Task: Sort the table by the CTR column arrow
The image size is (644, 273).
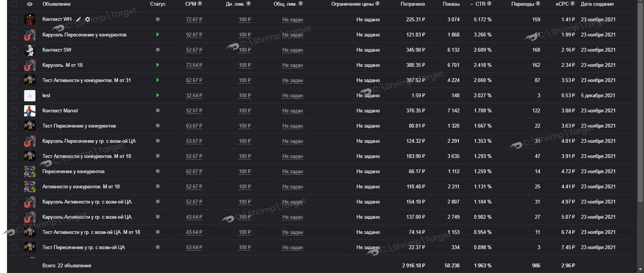Action: coord(472,4)
